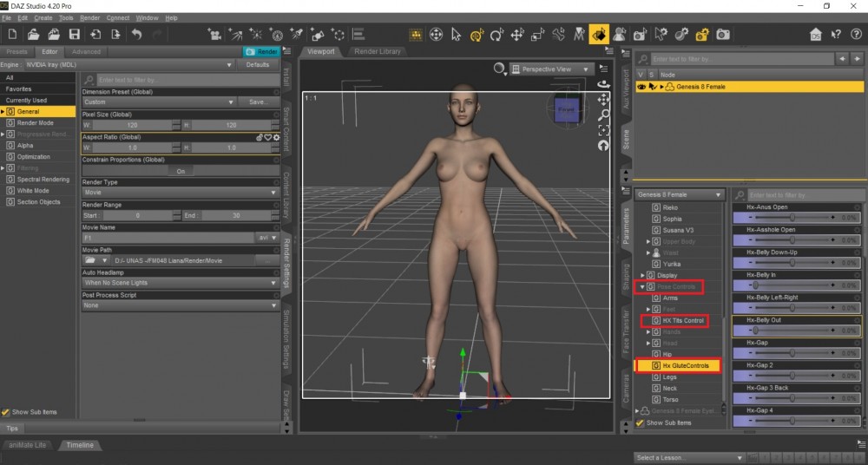Select the Scale tool icon
The height and width of the screenshot is (465, 868).
[538, 35]
